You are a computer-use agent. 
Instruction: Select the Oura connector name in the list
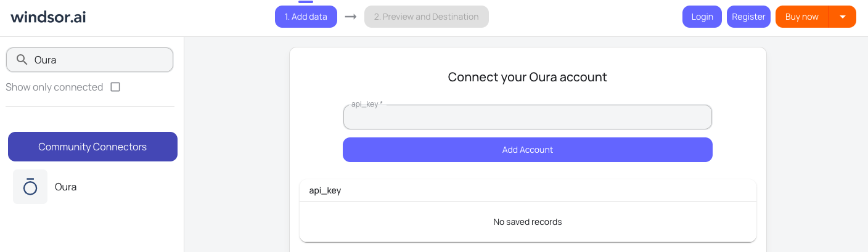[66, 187]
